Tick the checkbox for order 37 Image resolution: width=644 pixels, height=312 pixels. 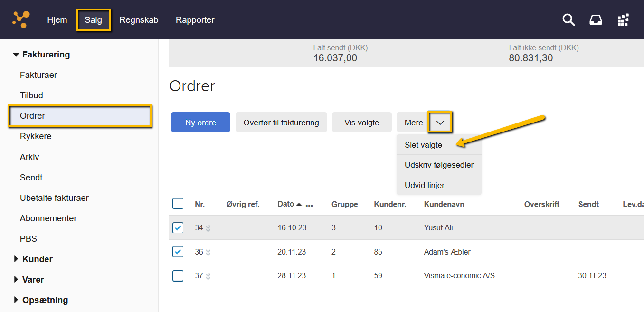click(x=178, y=275)
